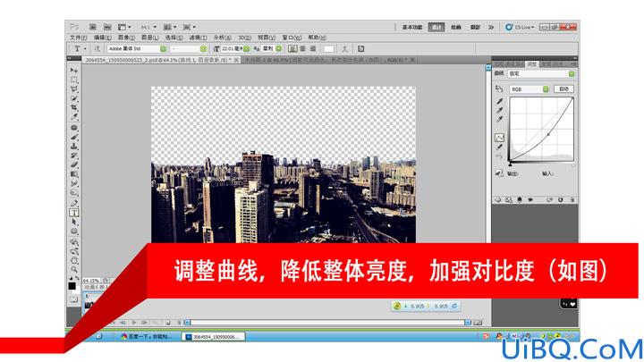Select the Crop tool
Image resolution: width=644 pixels, height=362 pixels.
pos(74,107)
